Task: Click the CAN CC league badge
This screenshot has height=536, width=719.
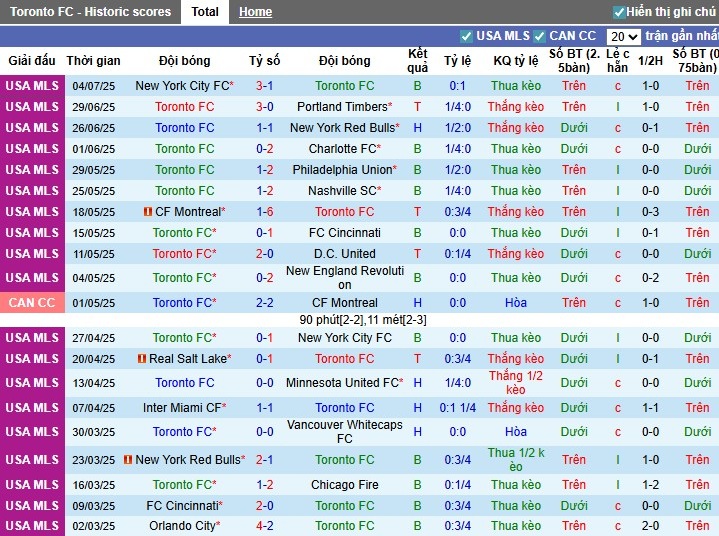Action: coord(32,303)
